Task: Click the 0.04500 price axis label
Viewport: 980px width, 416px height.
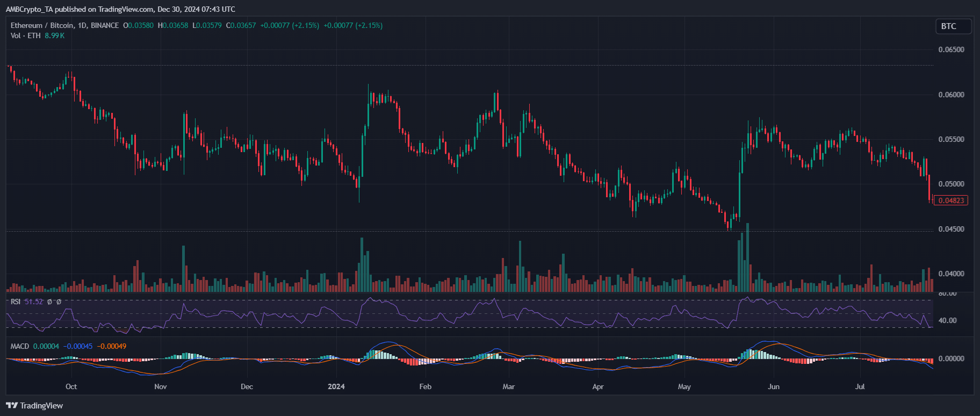Action: [x=951, y=229]
